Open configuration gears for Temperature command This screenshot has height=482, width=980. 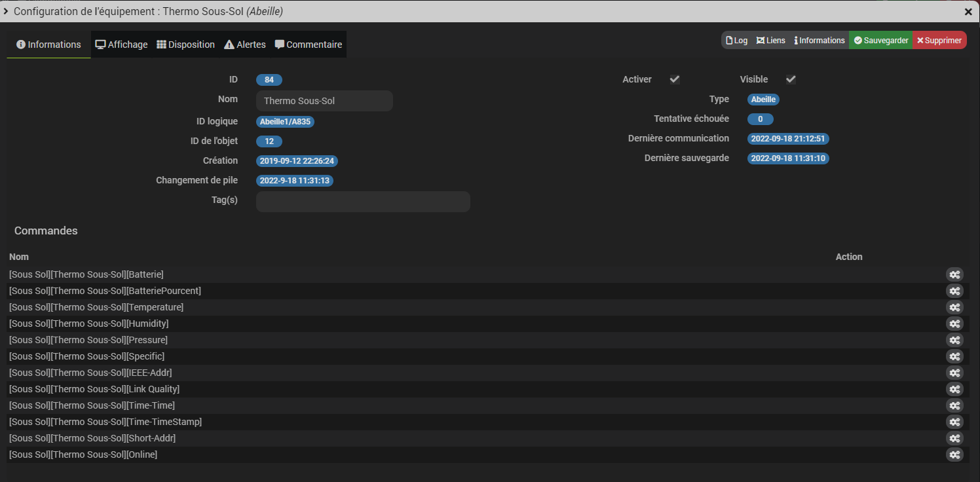[954, 307]
